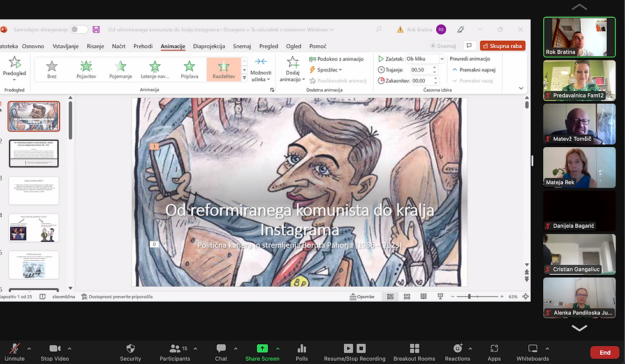Viewport: 625px width, 364px height.
Task: Open the Diaprojekcija tab
Action: pyautogui.click(x=209, y=46)
